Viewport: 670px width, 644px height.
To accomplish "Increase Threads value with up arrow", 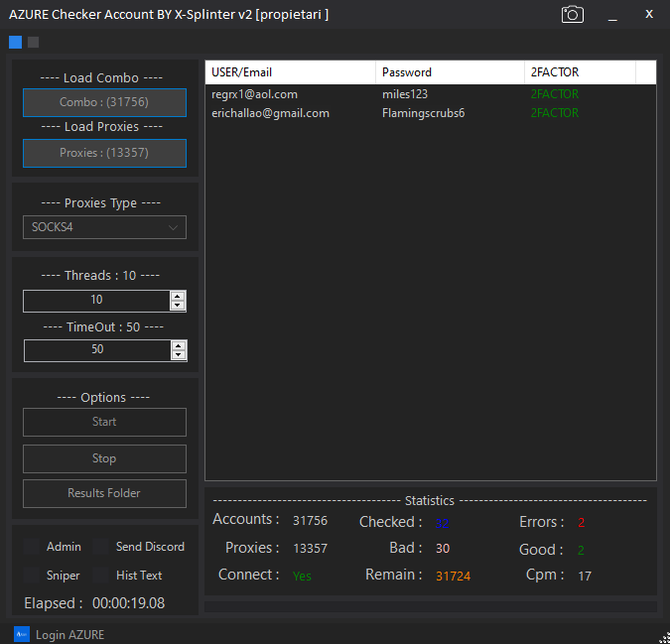I will pyautogui.click(x=178, y=296).
